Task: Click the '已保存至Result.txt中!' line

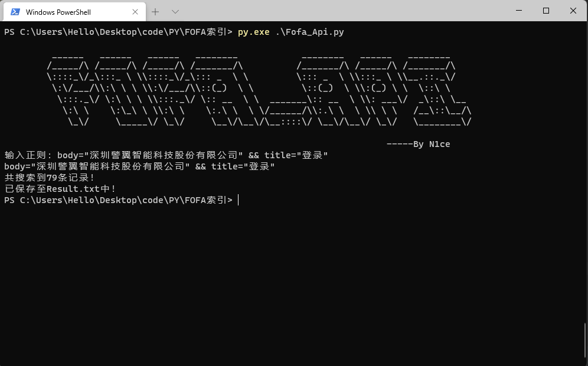Action: coord(60,189)
